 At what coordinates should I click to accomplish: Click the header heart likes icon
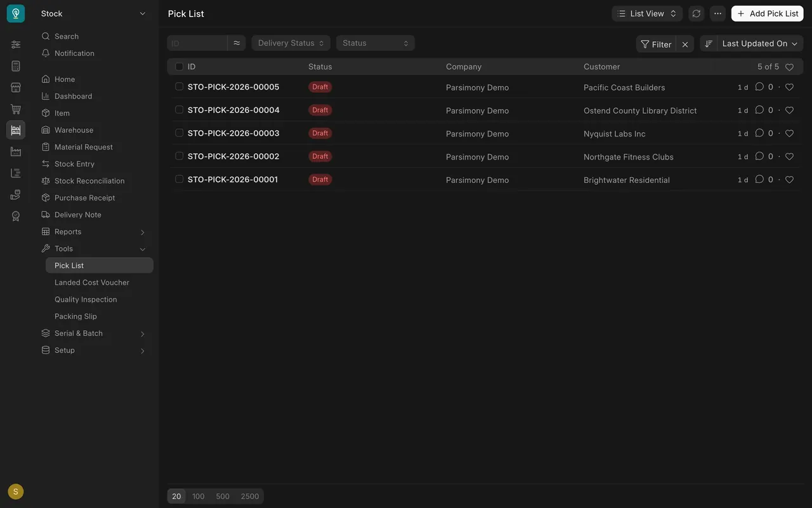[789, 67]
